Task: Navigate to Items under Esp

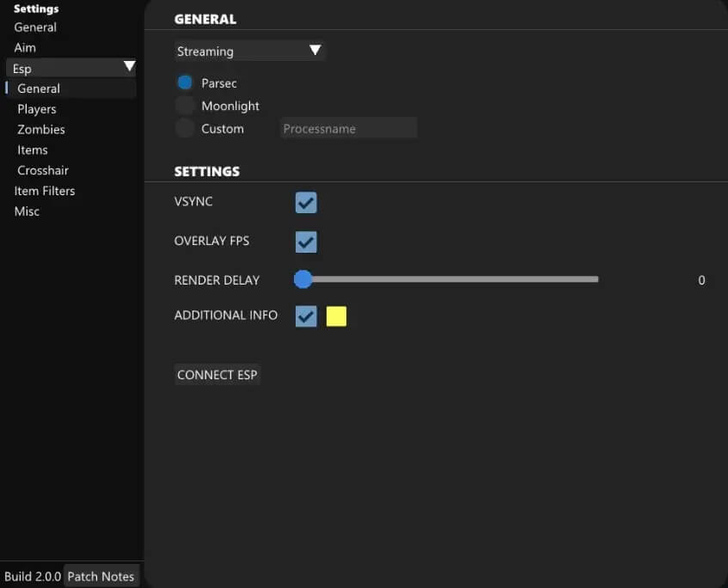Action: [33, 150]
